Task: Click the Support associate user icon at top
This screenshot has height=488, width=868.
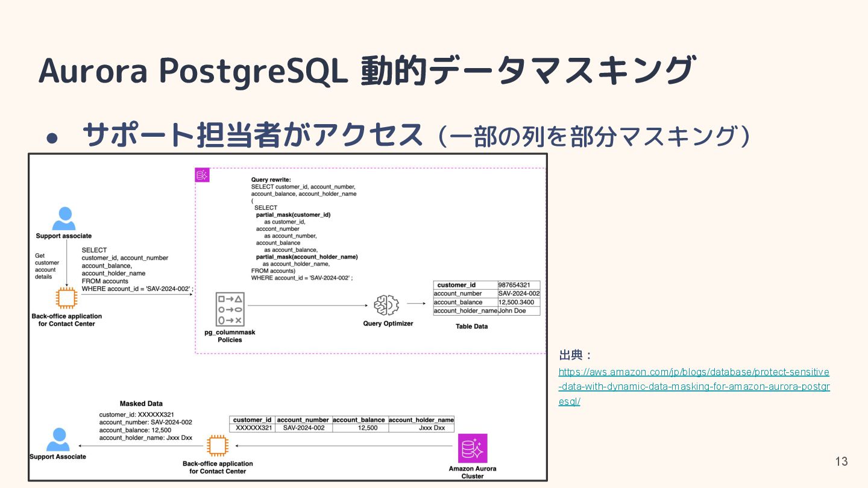Action: (x=64, y=219)
